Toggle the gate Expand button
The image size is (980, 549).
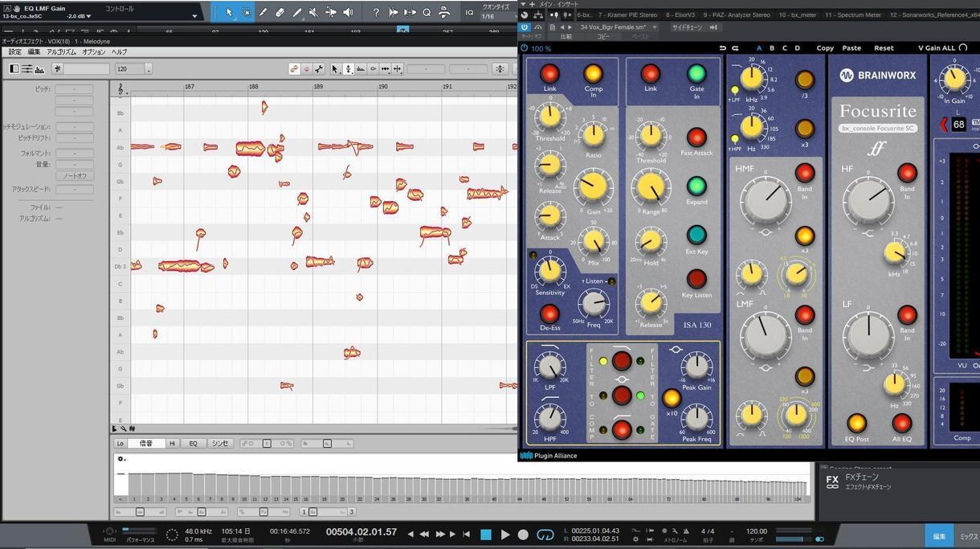click(696, 186)
